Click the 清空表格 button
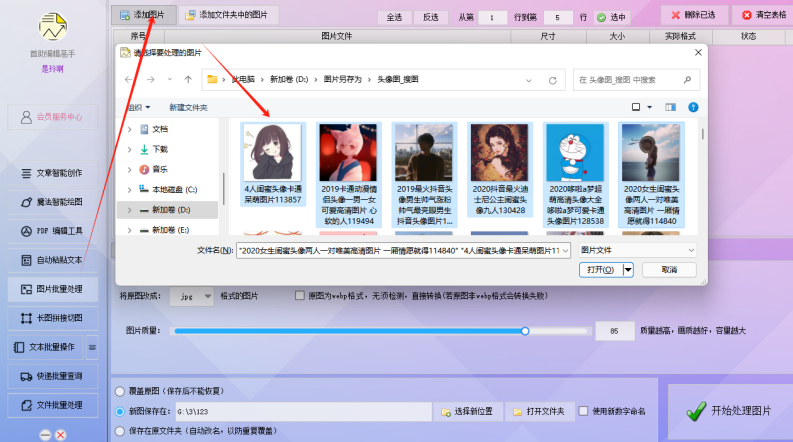Viewport: 793px width, 442px height. coord(763,15)
